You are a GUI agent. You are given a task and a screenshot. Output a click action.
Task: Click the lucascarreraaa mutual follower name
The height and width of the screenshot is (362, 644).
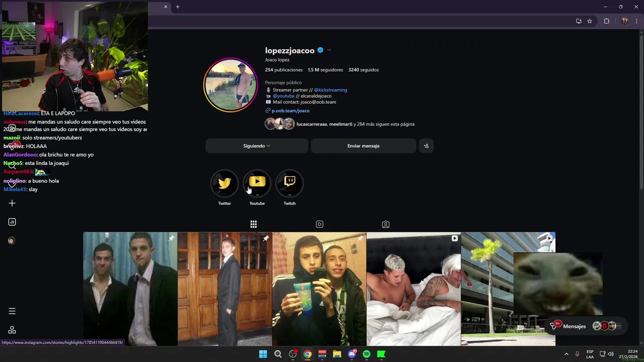pyautogui.click(x=311, y=124)
